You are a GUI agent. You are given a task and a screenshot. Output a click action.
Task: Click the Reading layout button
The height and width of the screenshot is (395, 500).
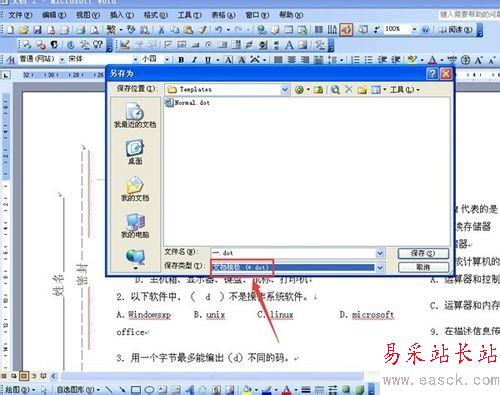point(455,30)
